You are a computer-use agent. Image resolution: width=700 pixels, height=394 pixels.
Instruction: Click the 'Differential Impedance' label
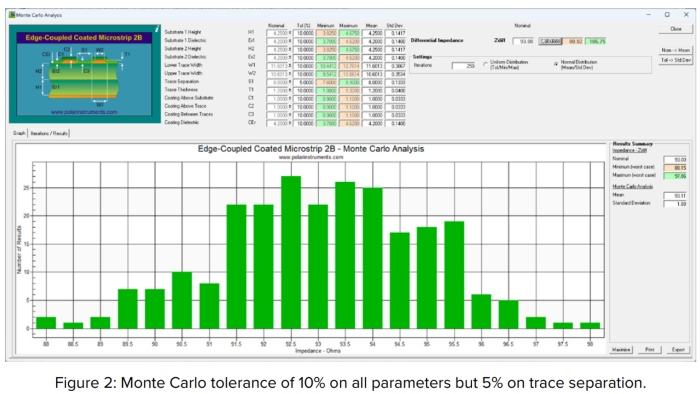[x=437, y=41]
